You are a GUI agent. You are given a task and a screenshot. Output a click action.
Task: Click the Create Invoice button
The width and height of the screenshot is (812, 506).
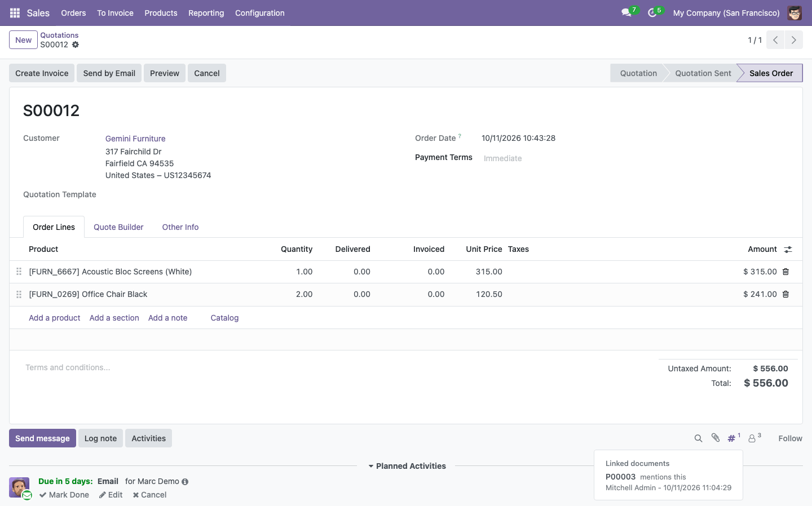click(42, 73)
